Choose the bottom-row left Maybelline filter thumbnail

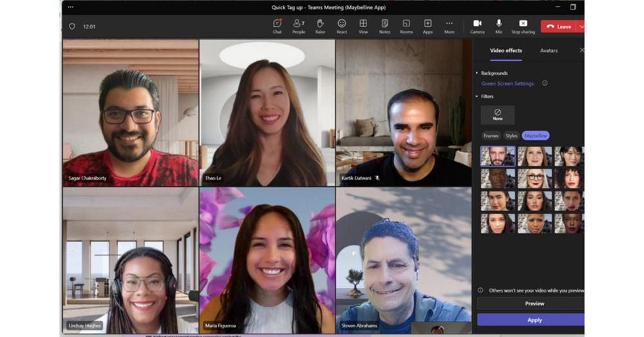tap(498, 223)
